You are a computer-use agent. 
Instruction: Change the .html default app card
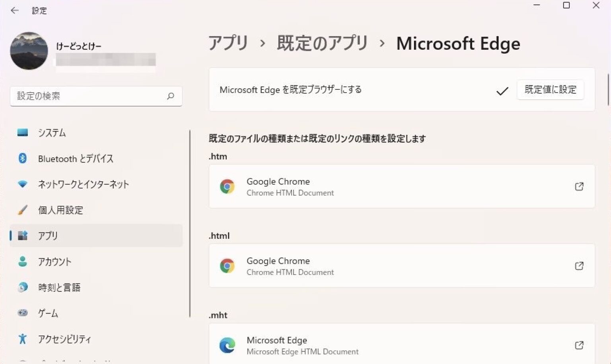point(402,266)
